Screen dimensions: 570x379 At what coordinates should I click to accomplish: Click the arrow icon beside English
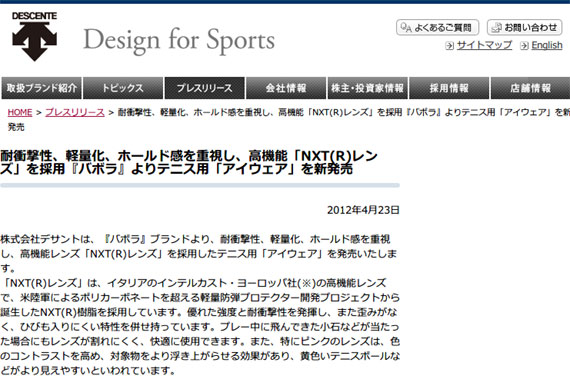point(524,45)
